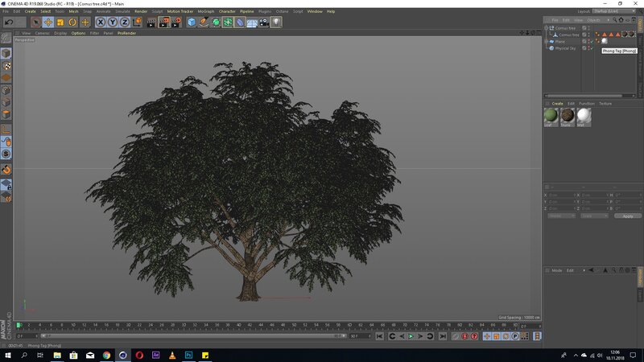This screenshot has width=644, height=362.
Task: Select the Leaf material swatch
Action: [551, 117]
